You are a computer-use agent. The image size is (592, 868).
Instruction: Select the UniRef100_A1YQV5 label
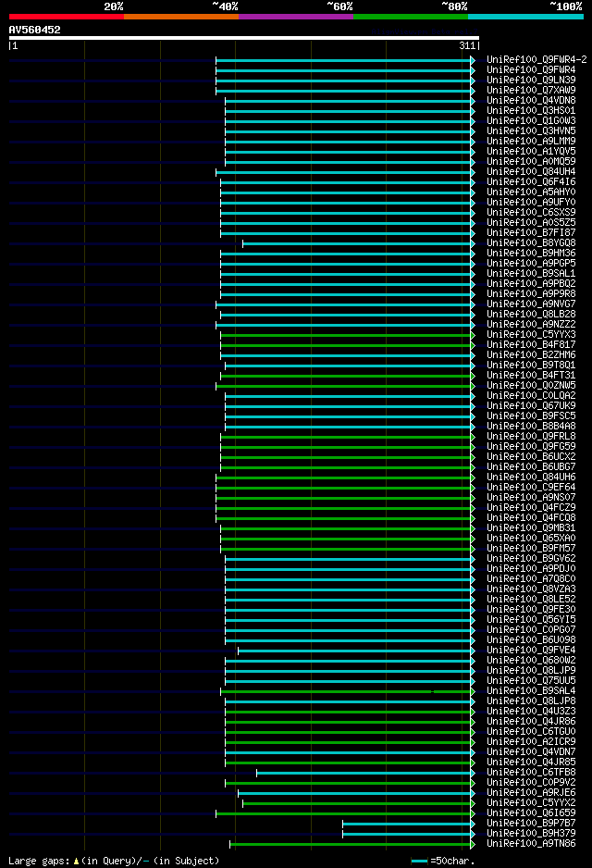click(x=531, y=151)
